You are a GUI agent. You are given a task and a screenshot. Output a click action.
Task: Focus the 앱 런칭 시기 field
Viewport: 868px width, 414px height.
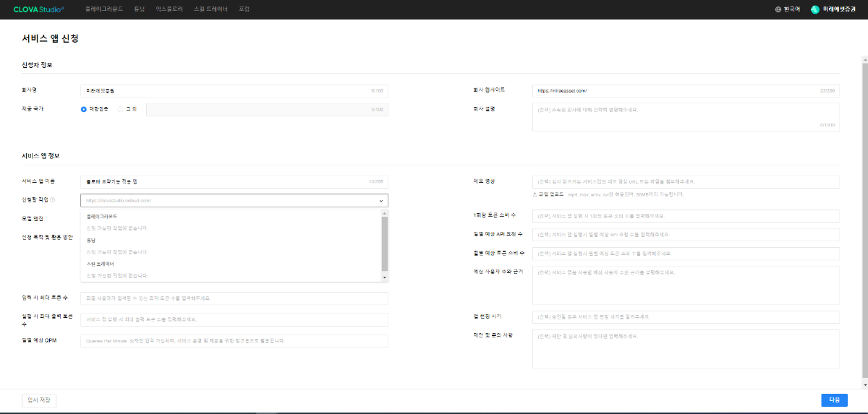click(686, 317)
